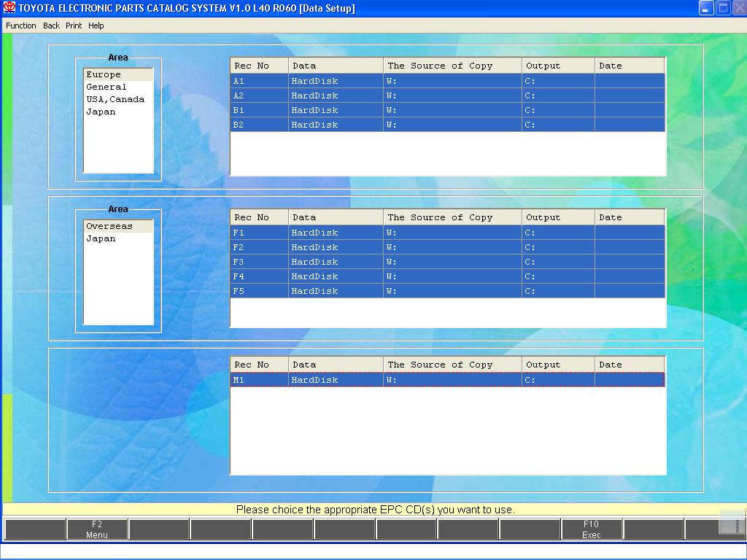The image size is (747, 560).
Task: Choose USA,Canada in the Area list
Action: click(115, 99)
